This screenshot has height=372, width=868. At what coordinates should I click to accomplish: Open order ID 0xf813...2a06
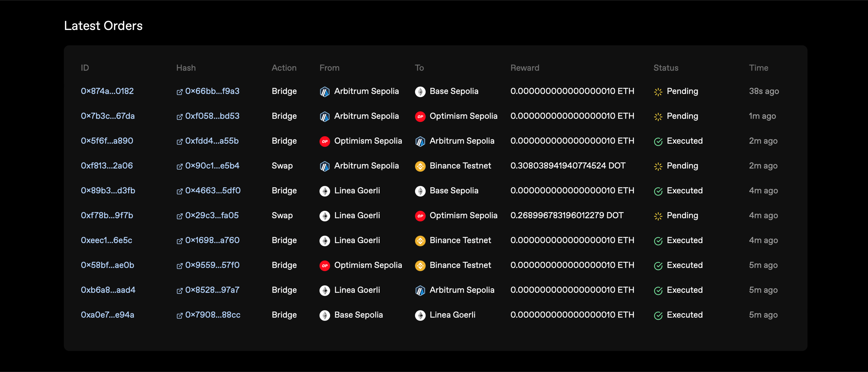coord(107,166)
